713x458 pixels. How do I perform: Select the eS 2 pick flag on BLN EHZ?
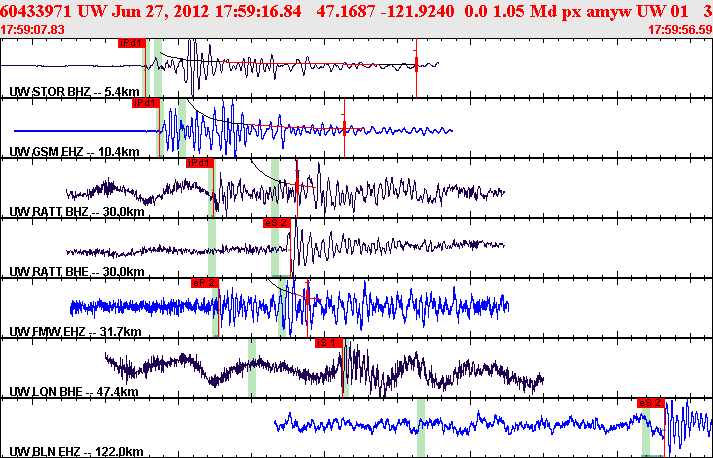click(x=651, y=403)
